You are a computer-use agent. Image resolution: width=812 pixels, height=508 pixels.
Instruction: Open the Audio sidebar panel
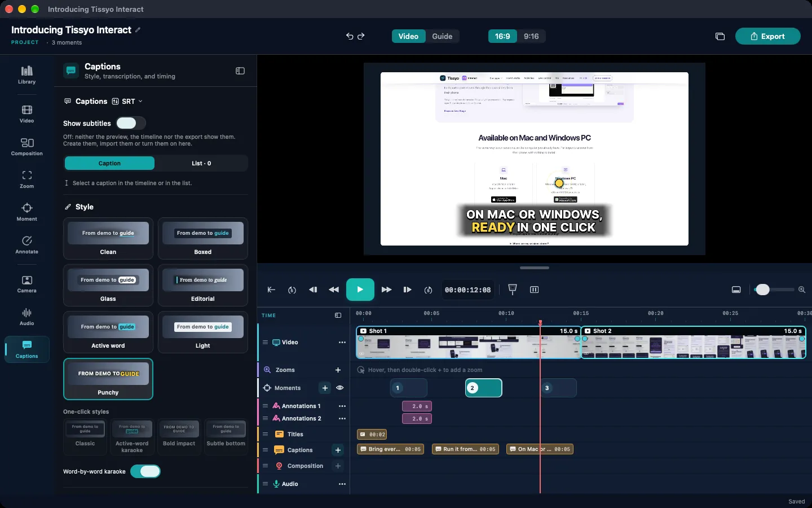point(27,317)
